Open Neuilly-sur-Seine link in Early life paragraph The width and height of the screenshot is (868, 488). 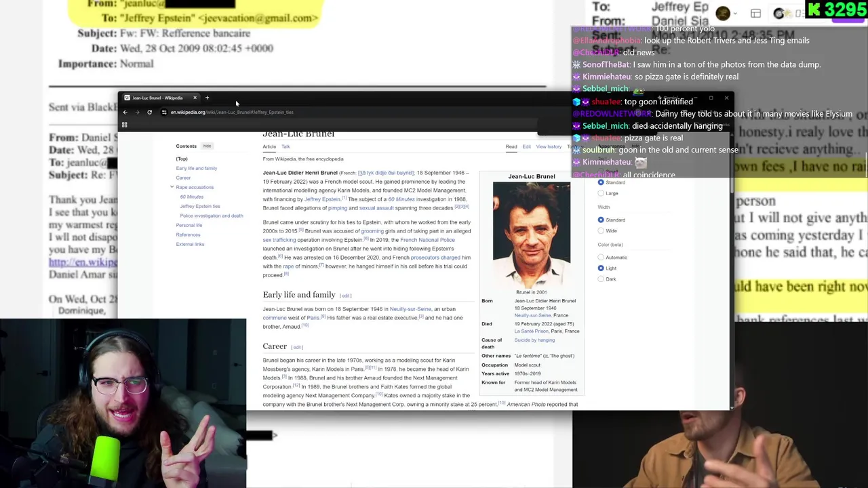pyautogui.click(x=410, y=309)
